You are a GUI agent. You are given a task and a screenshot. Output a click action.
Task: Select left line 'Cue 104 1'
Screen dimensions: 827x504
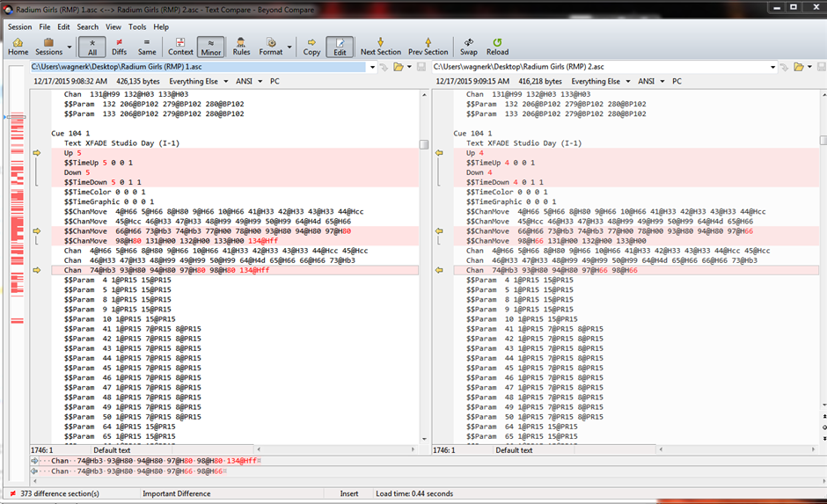click(70, 134)
